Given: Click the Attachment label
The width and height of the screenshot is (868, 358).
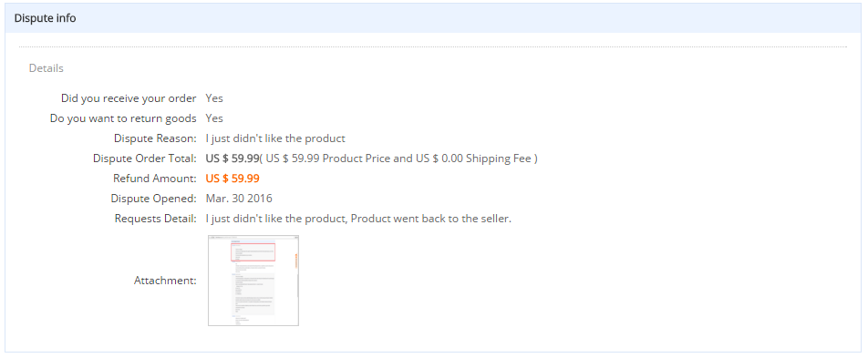Looking at the screenshot, I should pos(165,281).
